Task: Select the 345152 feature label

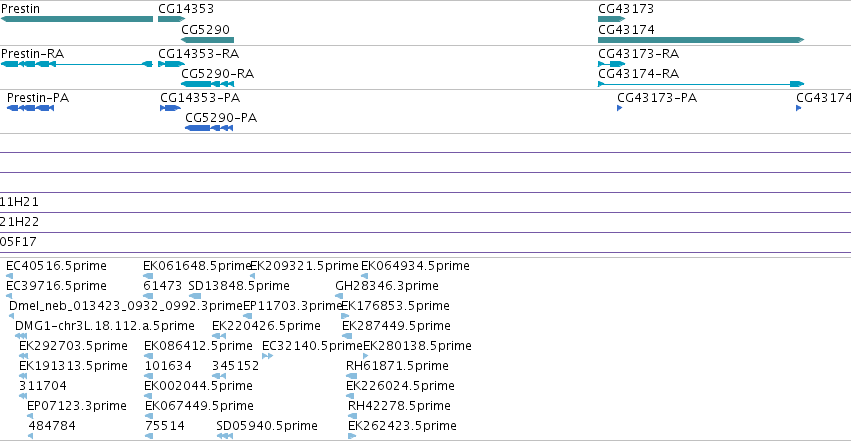Action: 236,366
